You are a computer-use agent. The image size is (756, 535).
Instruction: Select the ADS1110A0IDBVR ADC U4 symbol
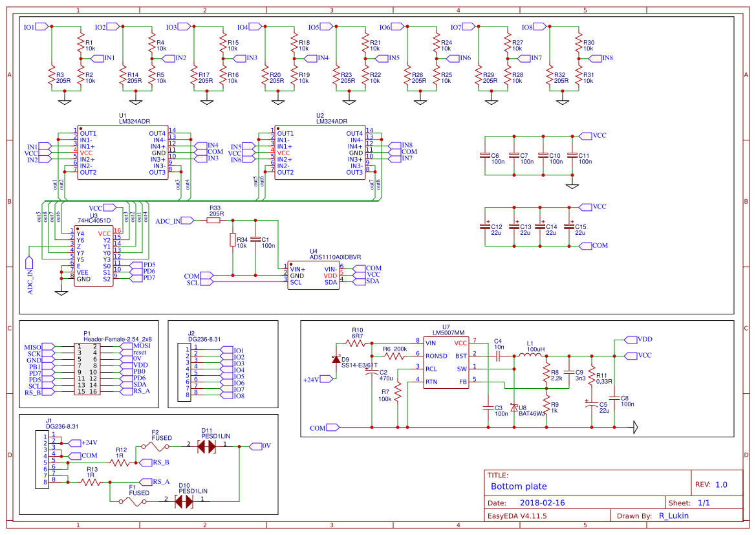click(x=314, y=273)
